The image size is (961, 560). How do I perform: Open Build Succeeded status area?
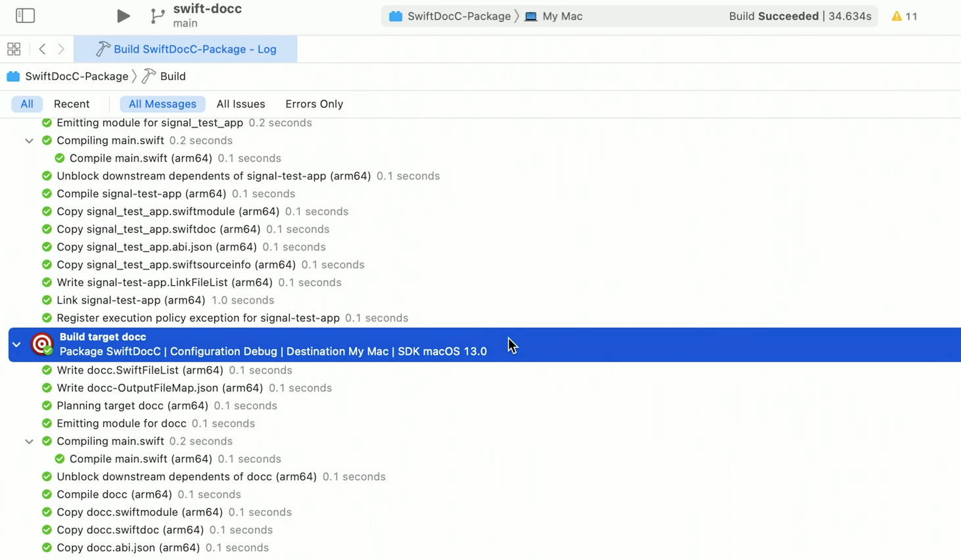click(x=800, y=16)
